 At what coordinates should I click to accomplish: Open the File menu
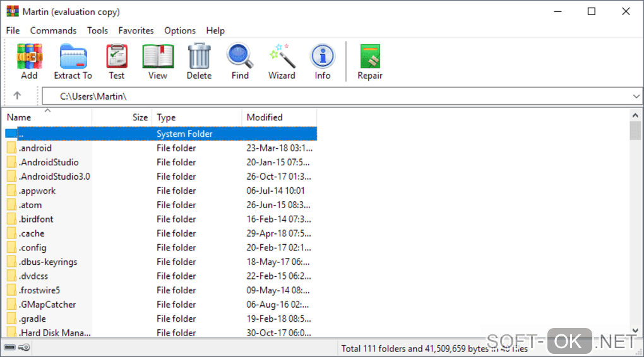point(13,30)
